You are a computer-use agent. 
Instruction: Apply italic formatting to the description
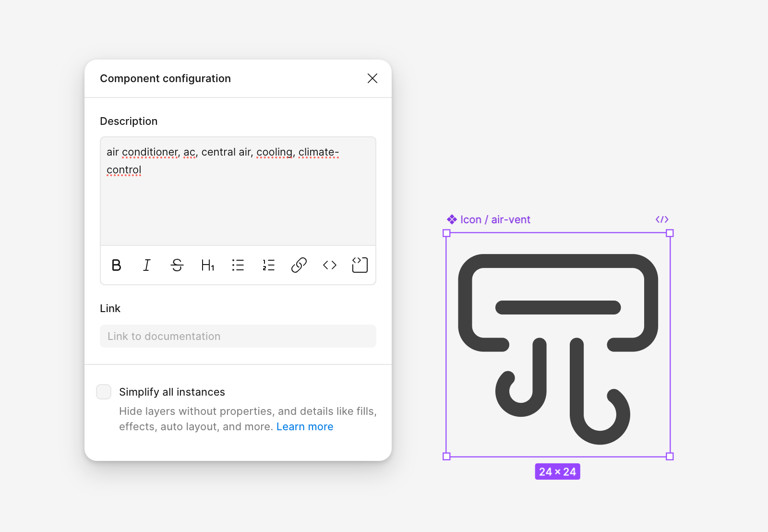click(146, 265)
